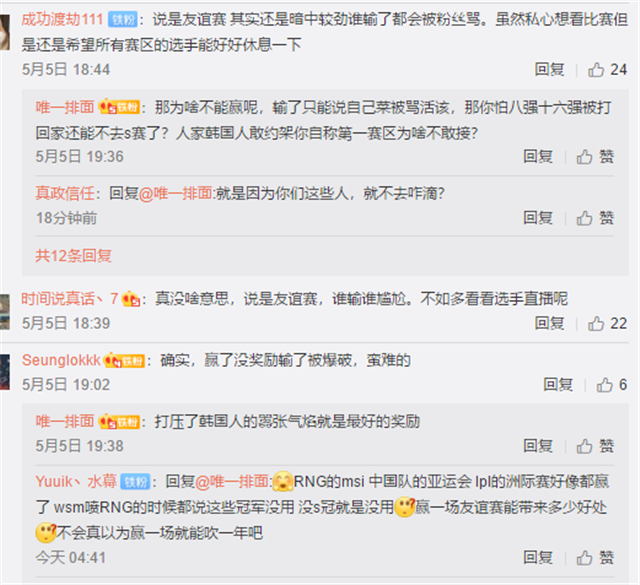The height and width of the screenshot is (585, 640).
Task: Like Yuuik、水幕's reply from 今天 04:41
Action: click(x=595, y=557)
